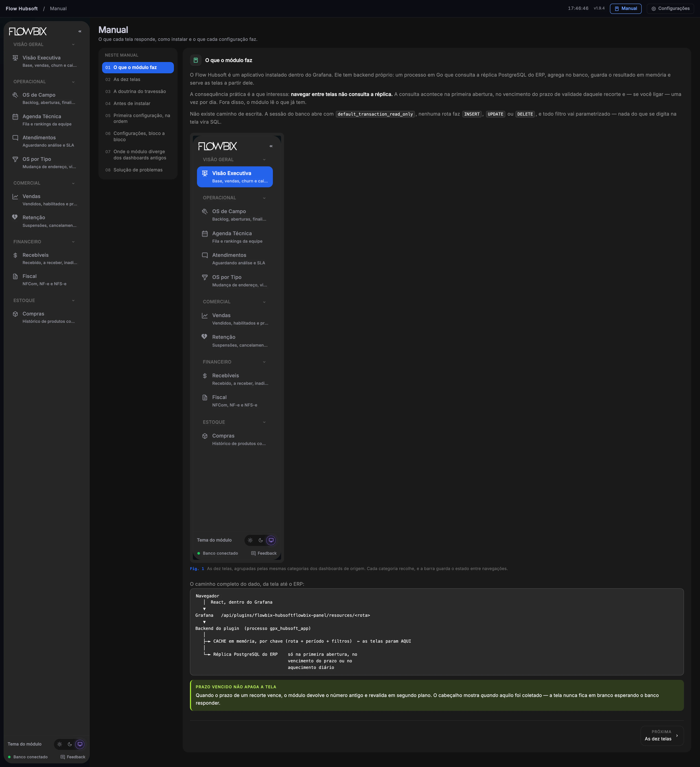Click the Agenda Técnica calendar icon inside the figure
700x767 pixels.
tap(205, 234)
